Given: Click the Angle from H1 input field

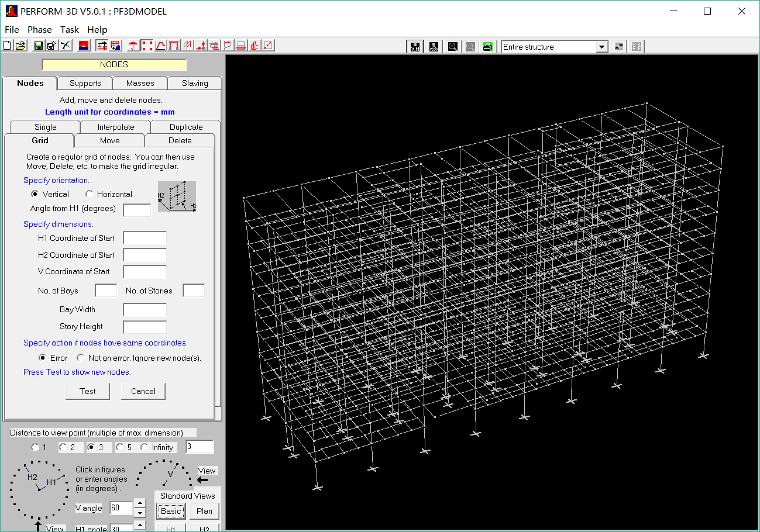Looking at the screenshot, I should tap(137, 209).
